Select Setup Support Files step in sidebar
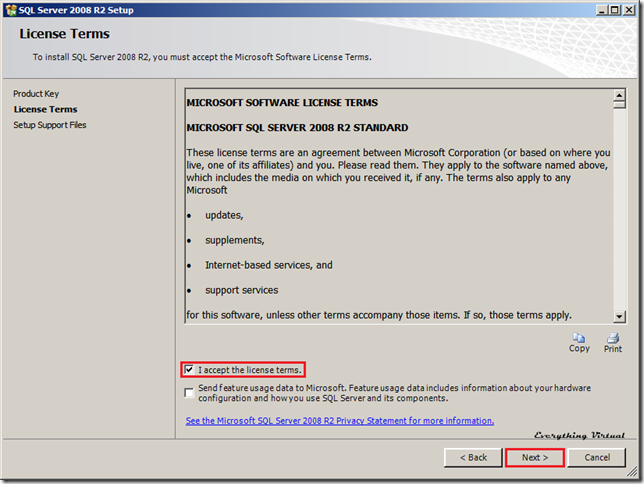Image resolution: width=644 pixels, height=484 pixels. pyautogui.click(x=50, y=125)
